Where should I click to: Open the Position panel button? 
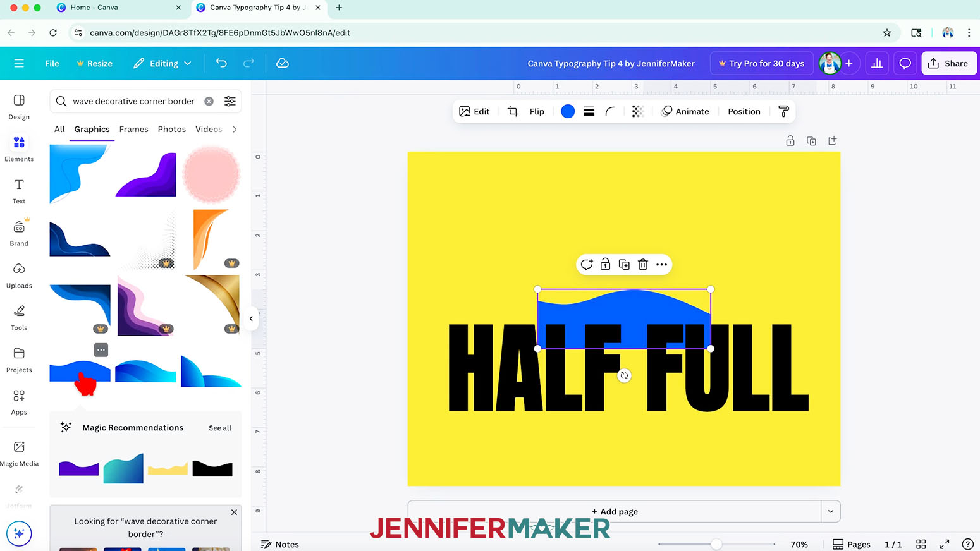pyautogui.click(x=744, y=111)
